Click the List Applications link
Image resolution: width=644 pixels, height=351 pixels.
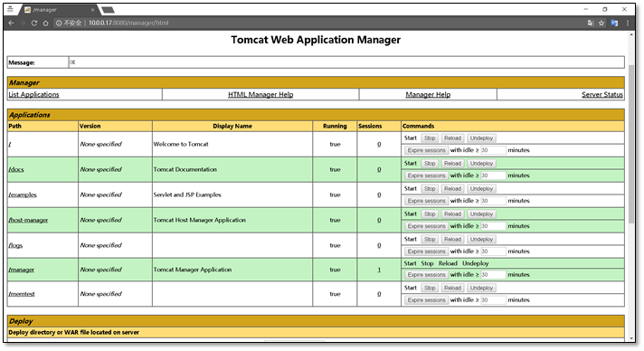pos(33,94)
